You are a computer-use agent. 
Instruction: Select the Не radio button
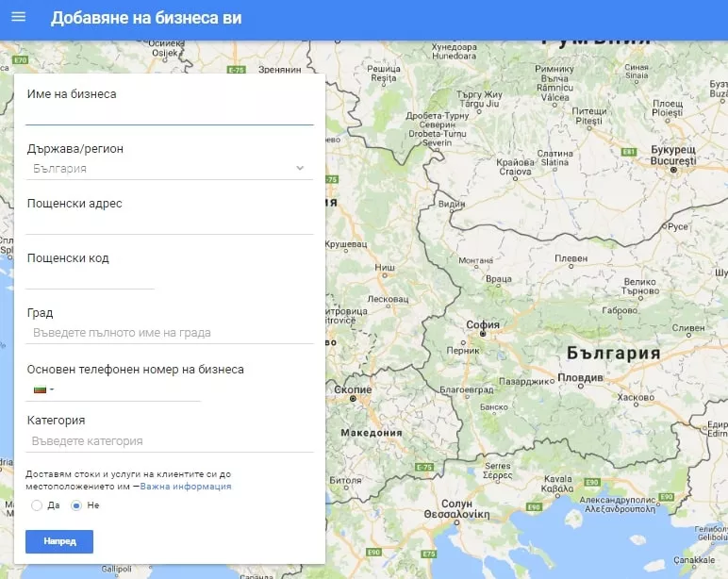tap(76, 505)
